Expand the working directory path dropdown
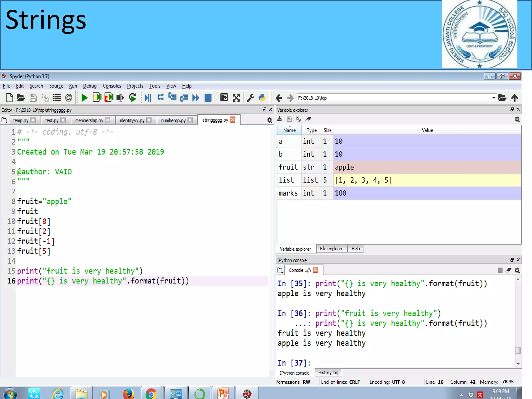Screen dimensions: 532x399 click(494, 98)
